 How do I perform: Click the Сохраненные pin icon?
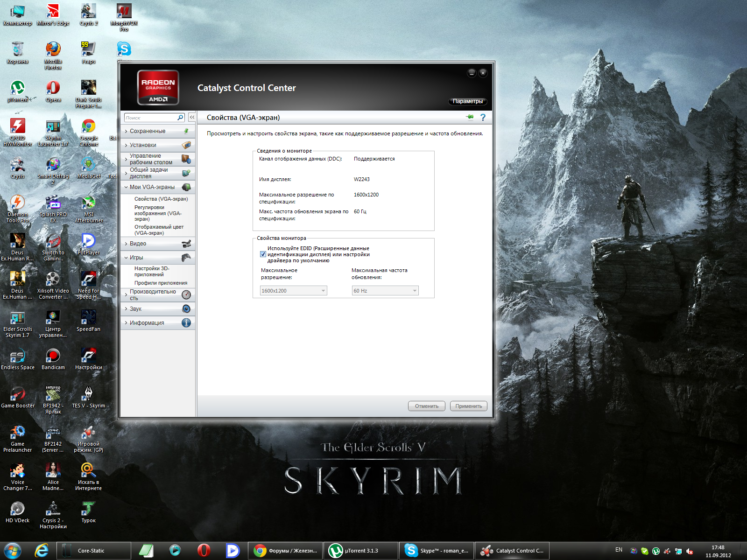point(186,131)
